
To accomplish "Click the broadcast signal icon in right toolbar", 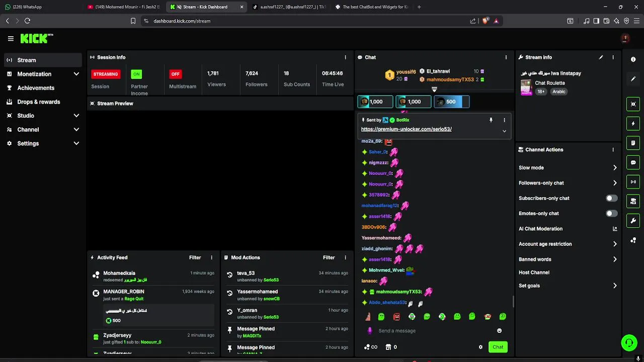I will tap(633, 182).
